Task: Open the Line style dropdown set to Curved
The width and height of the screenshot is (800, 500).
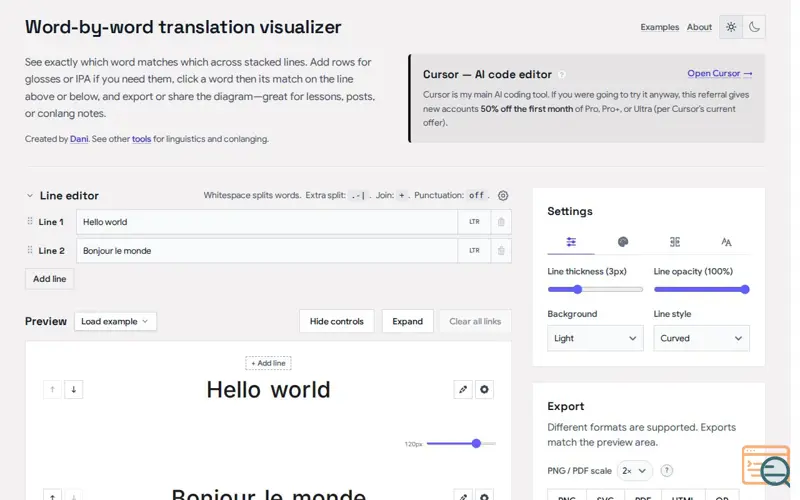Action: (x=701, y=338)
